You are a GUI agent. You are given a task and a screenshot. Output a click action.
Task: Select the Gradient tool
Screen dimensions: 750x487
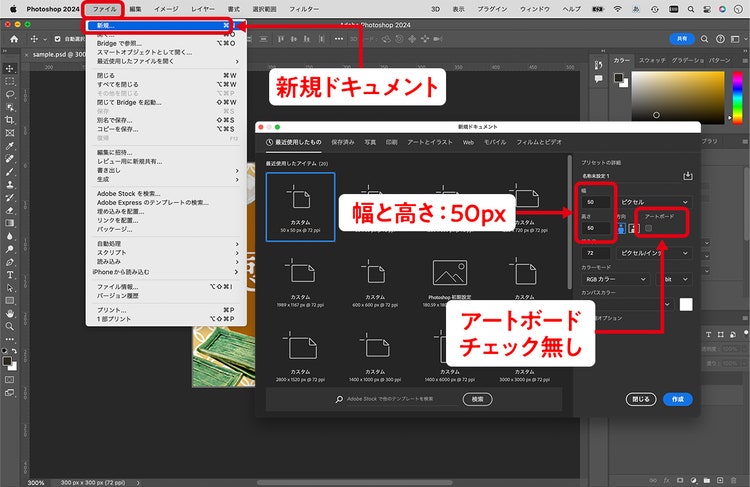10,223
